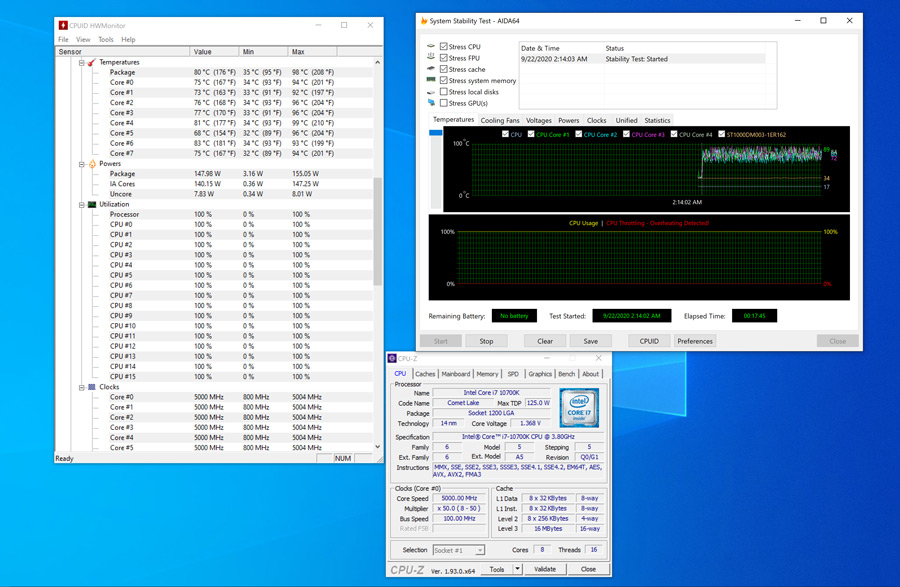
Task: Click the Temperatures thermometer icon in HWMonitor
Action: click(92, 62)
